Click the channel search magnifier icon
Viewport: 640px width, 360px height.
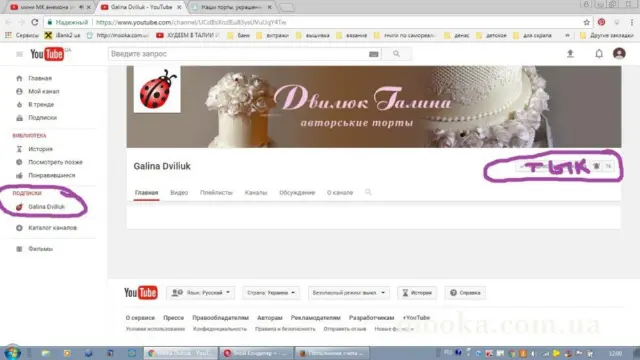coord(368,192)
